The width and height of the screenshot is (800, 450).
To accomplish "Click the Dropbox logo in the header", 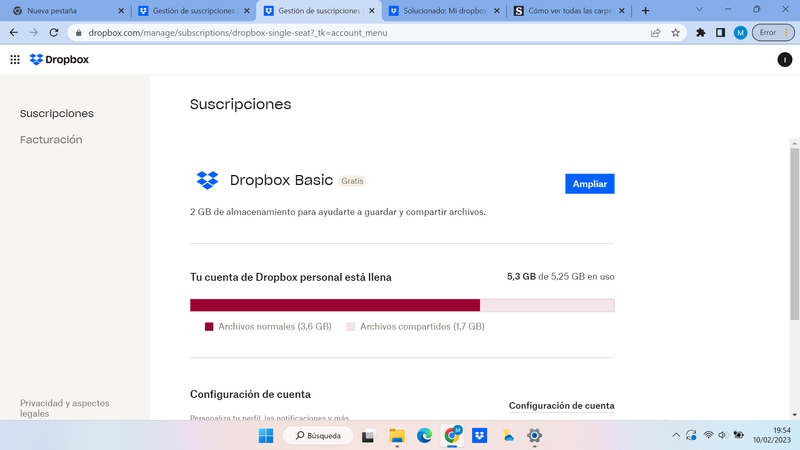I will (59, 60).
